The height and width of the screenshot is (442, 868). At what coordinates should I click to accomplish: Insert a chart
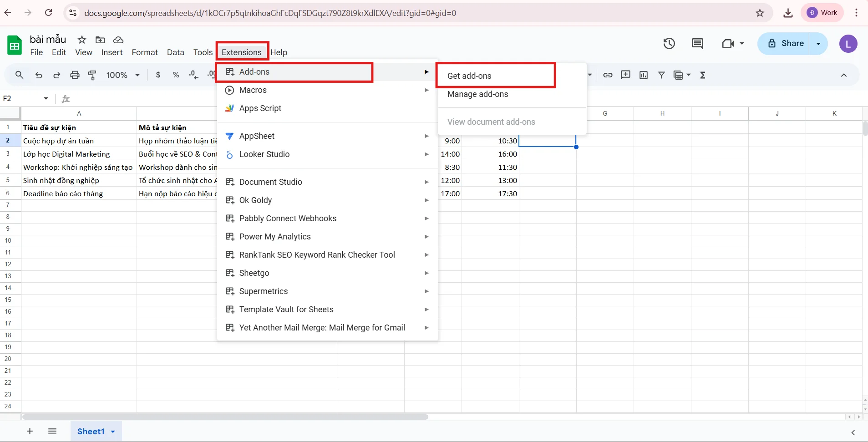click(644, 75)
